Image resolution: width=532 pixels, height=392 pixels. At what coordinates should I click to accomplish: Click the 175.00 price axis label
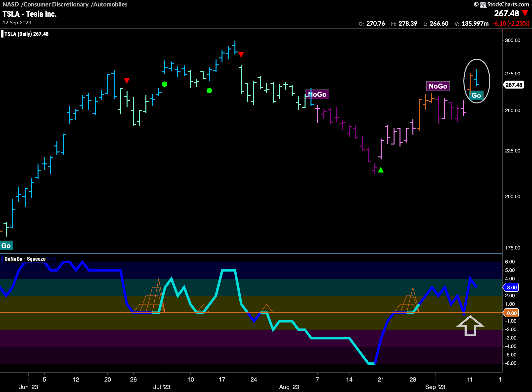point(513,248)
